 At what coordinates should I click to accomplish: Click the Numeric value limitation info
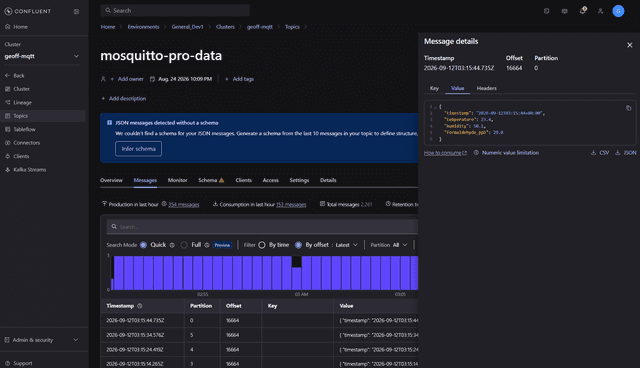click(506, 153)
